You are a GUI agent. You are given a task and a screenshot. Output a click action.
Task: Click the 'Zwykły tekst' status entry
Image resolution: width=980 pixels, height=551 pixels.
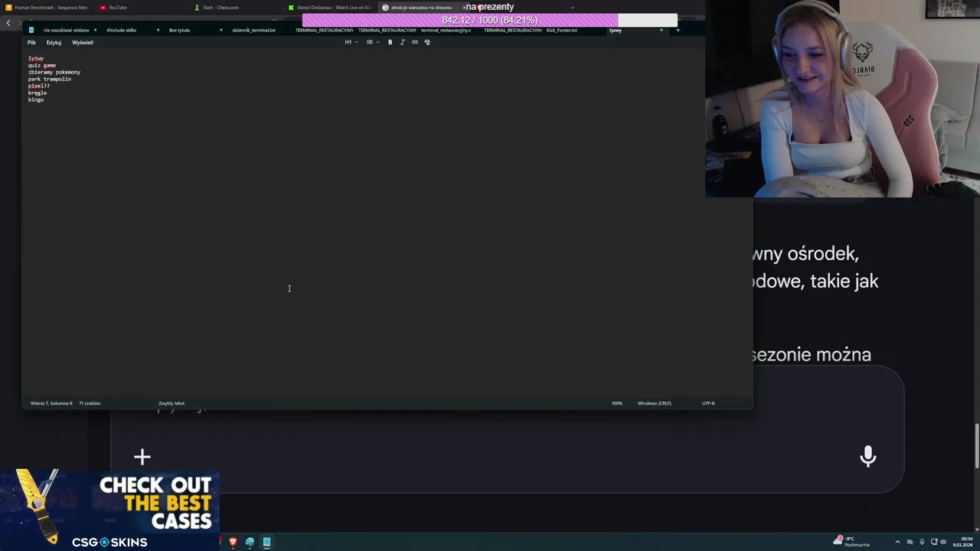pos(171,403)
